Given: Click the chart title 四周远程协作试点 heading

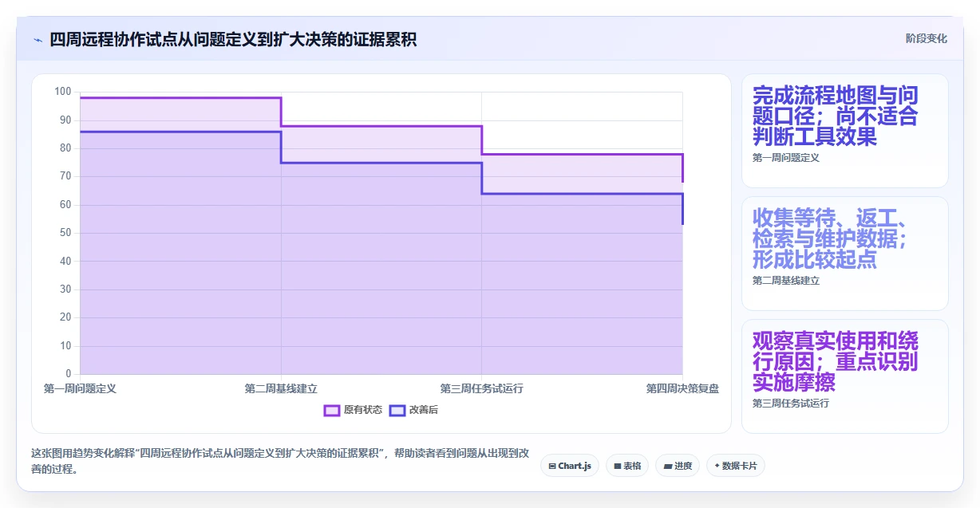Looking at the screenshot, I should pyautogui.click(x=233, y=39).
